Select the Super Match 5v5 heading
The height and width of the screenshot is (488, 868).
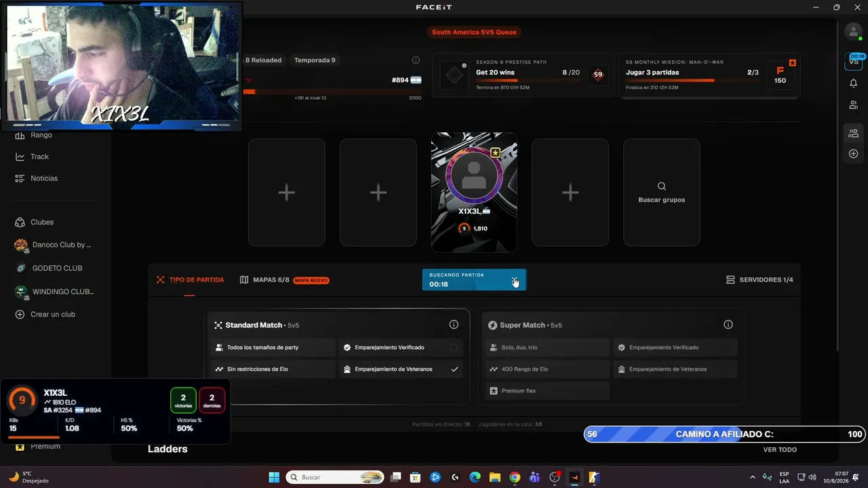[525, 325]
